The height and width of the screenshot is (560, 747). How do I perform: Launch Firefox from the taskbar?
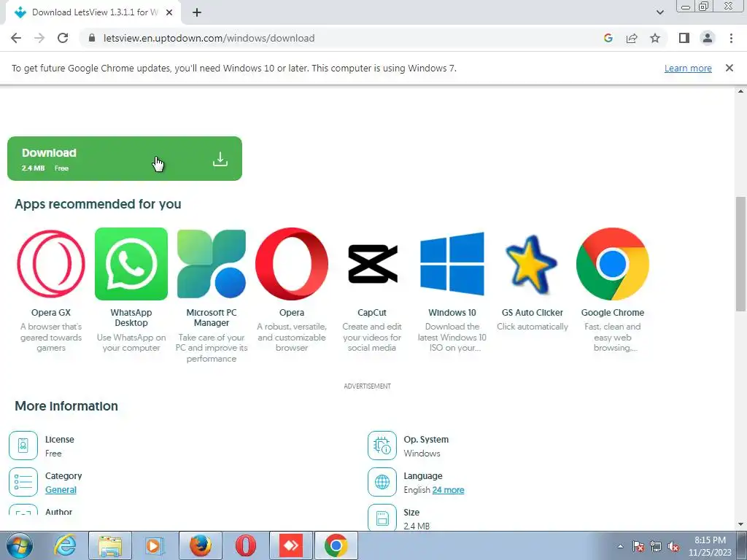[201, 545]
